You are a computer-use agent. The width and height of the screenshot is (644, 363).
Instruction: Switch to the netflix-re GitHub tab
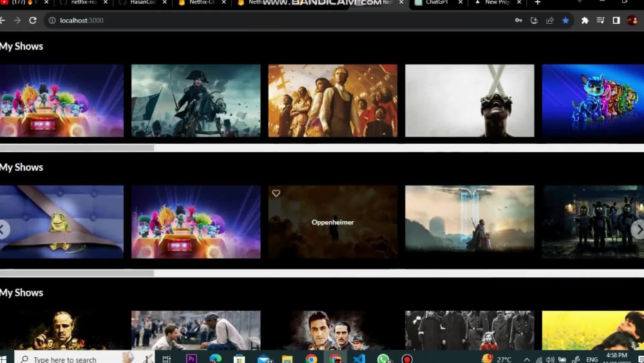[83, 3]
